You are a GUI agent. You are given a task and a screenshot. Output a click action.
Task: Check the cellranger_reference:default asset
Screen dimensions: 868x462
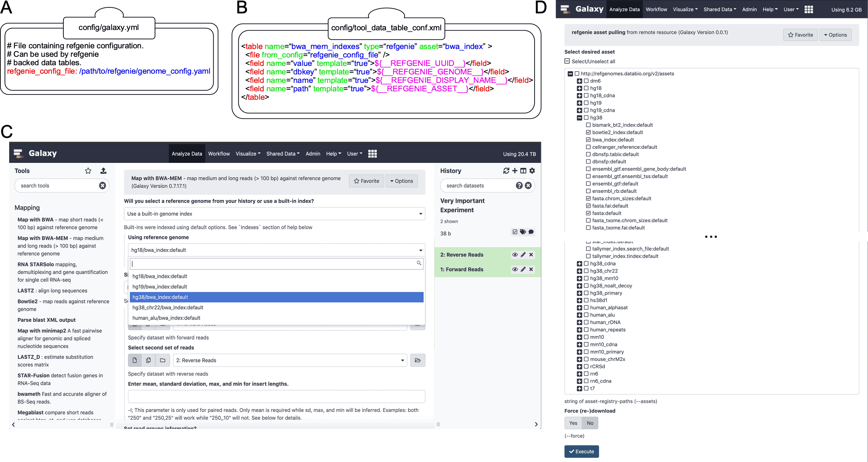pos(588,147)
